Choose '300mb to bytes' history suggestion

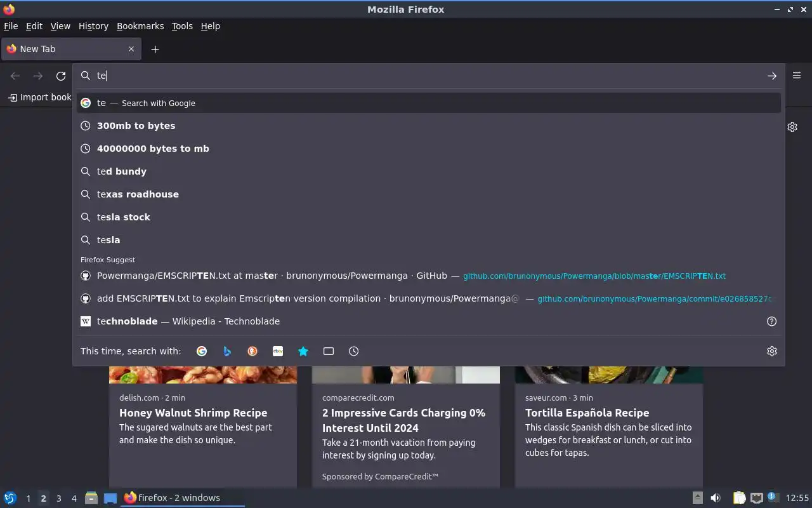point(429,126)
